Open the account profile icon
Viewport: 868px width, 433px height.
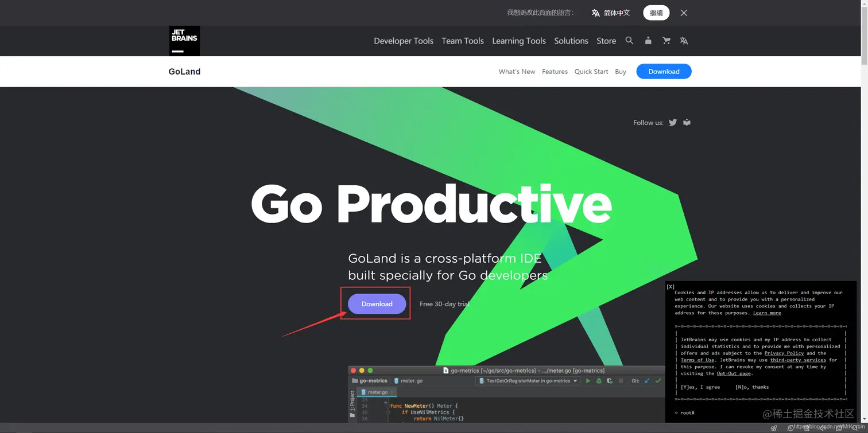[x=648, y=41]
